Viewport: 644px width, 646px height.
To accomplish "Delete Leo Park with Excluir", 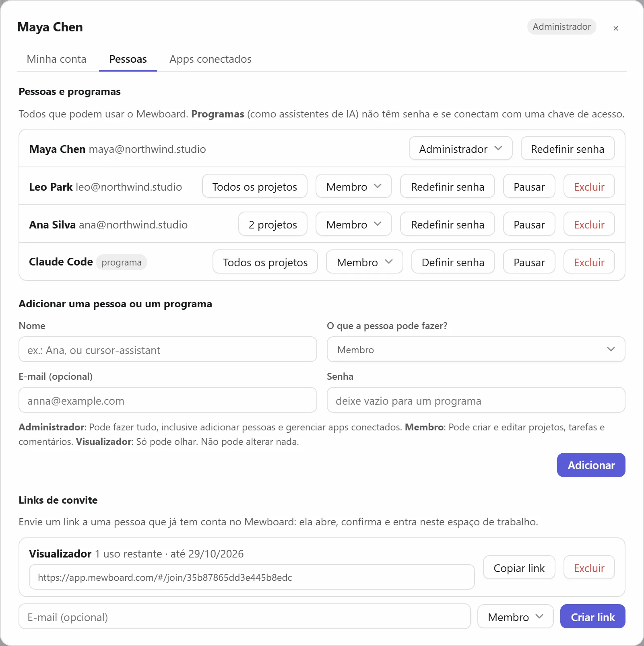I will point(589,186).
